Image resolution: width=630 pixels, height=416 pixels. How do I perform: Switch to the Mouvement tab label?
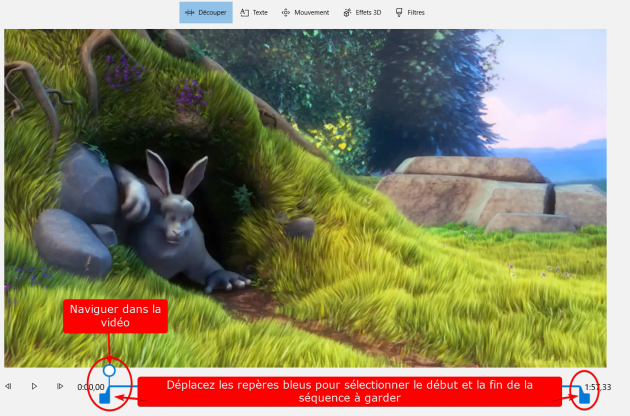311,13
